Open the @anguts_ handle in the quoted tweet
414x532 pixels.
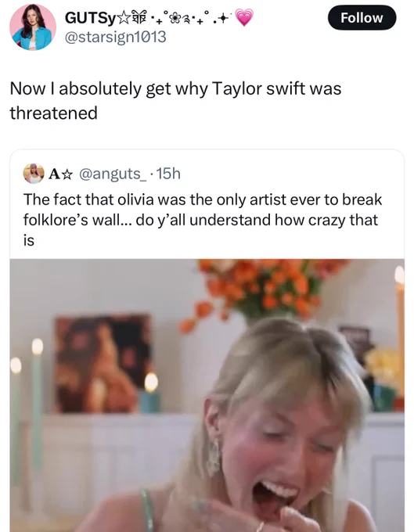click(x=113, y=174)
